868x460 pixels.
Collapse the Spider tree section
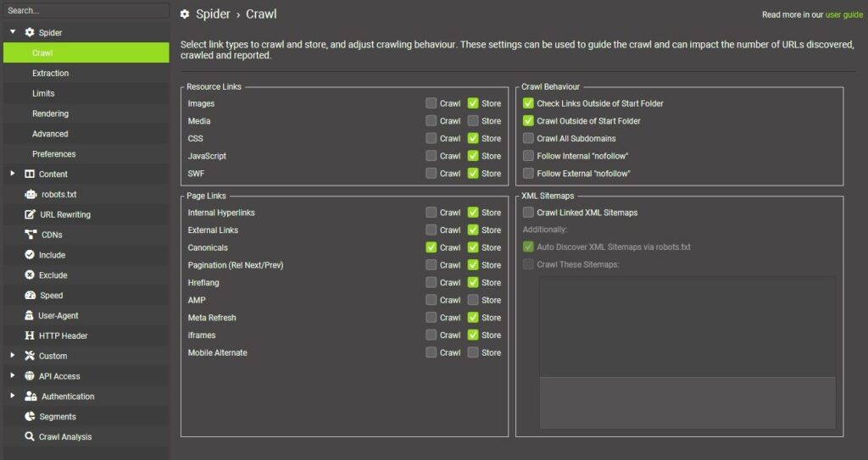click(13, 32)
